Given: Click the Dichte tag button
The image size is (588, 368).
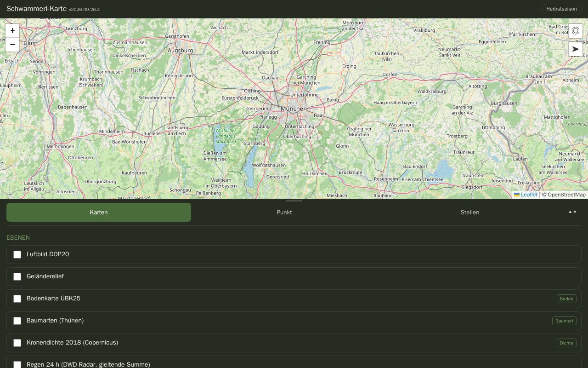Looking at the screenshot, I should click(566, 343).
